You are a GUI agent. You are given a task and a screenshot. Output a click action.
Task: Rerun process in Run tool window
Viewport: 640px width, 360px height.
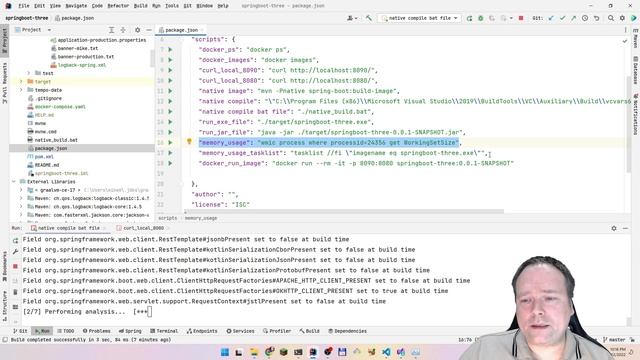coord(16,241)
